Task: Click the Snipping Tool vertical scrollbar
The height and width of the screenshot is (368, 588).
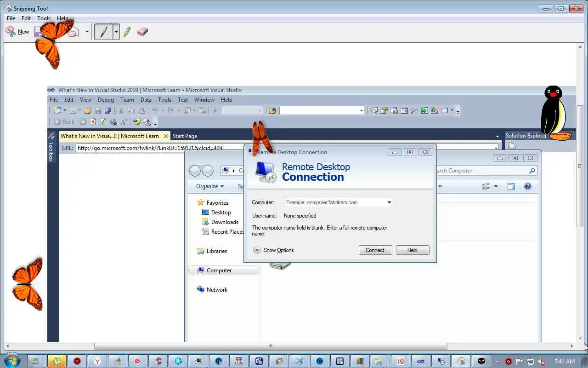Action: point(580,166)
